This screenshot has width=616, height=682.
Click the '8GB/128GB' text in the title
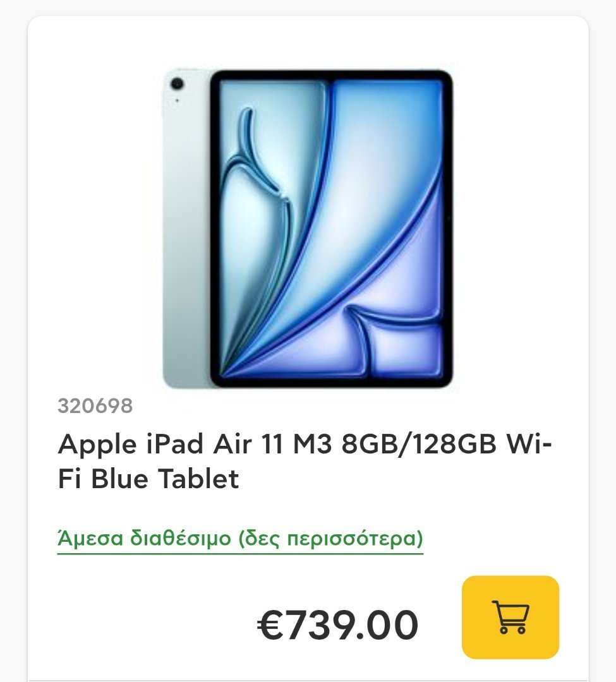[419, 445]
